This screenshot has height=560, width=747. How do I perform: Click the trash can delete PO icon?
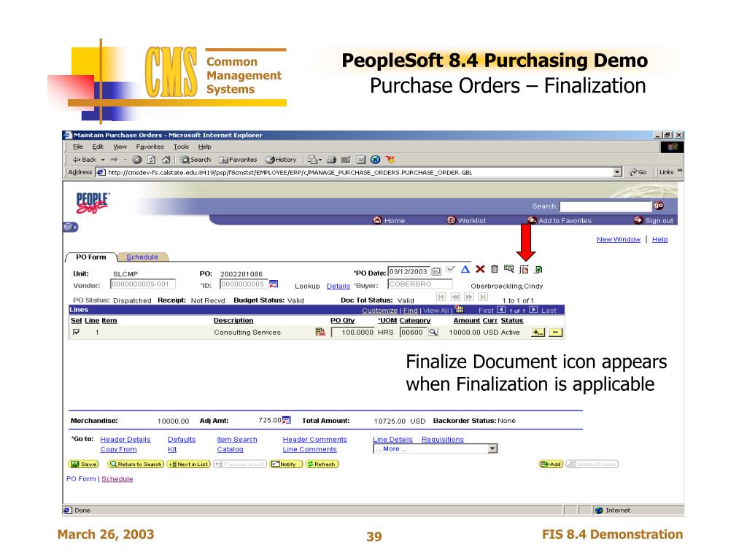[x=495, y=269]
